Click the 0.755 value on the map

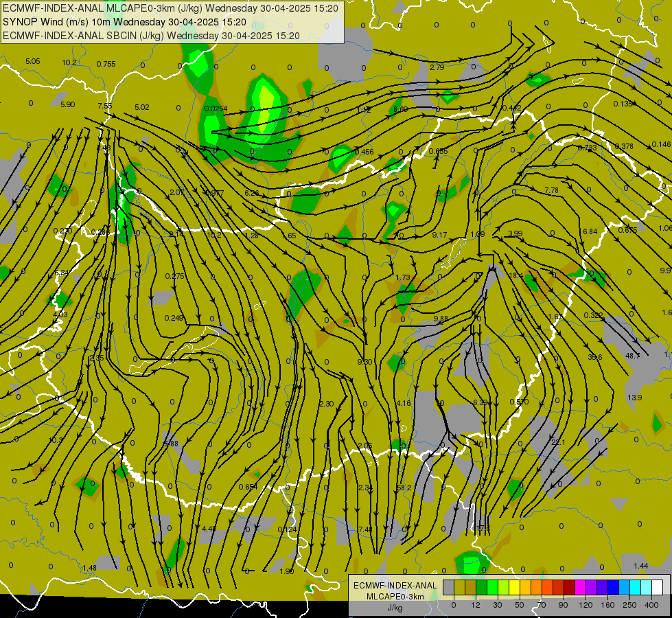click(106, 64)
